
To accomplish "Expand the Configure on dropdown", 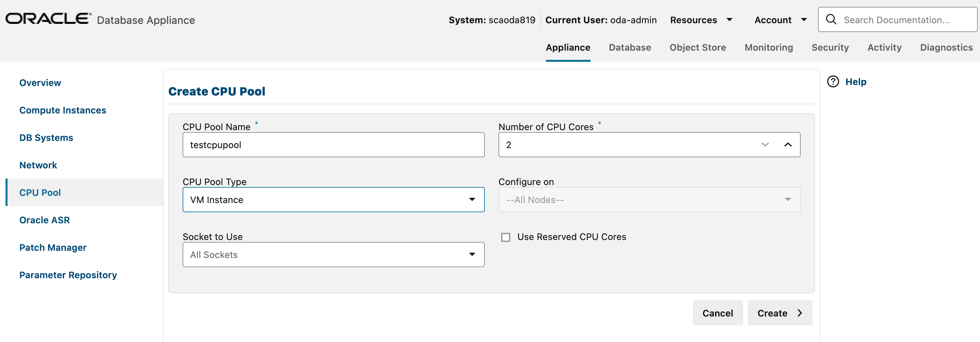I will 788,199.
